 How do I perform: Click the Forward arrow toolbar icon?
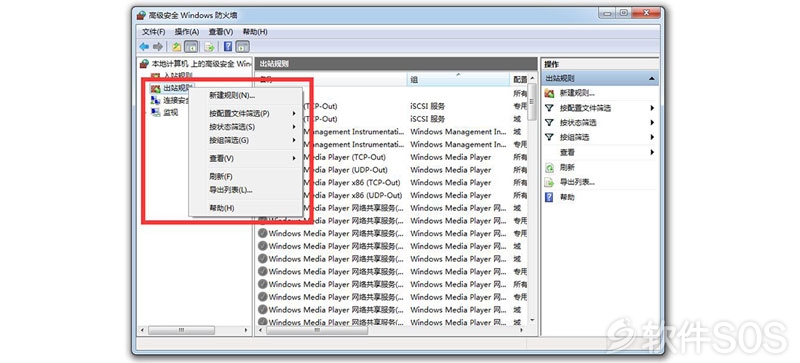158,47
